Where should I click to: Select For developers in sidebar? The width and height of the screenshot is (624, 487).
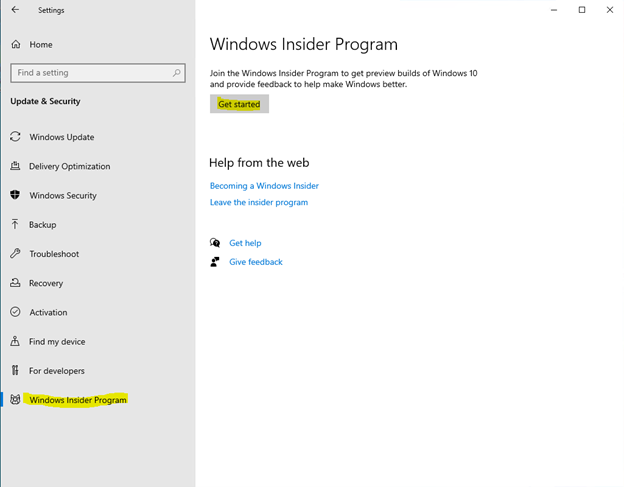(x=57, y=371)
